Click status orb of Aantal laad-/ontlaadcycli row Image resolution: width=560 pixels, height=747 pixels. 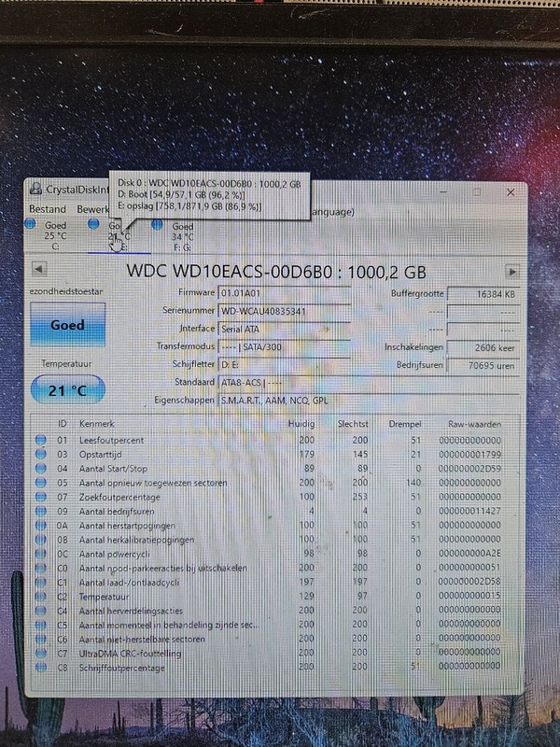point(41,582)
